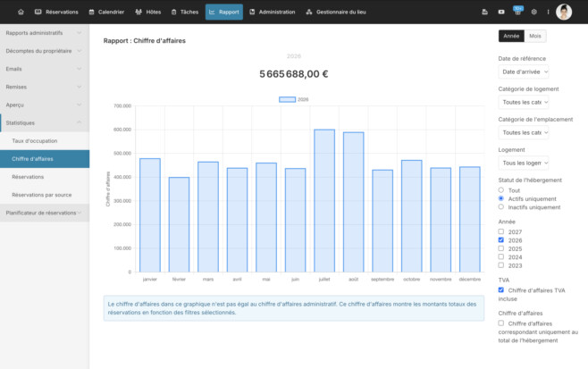Select the Tout status radio

[501, 190]
